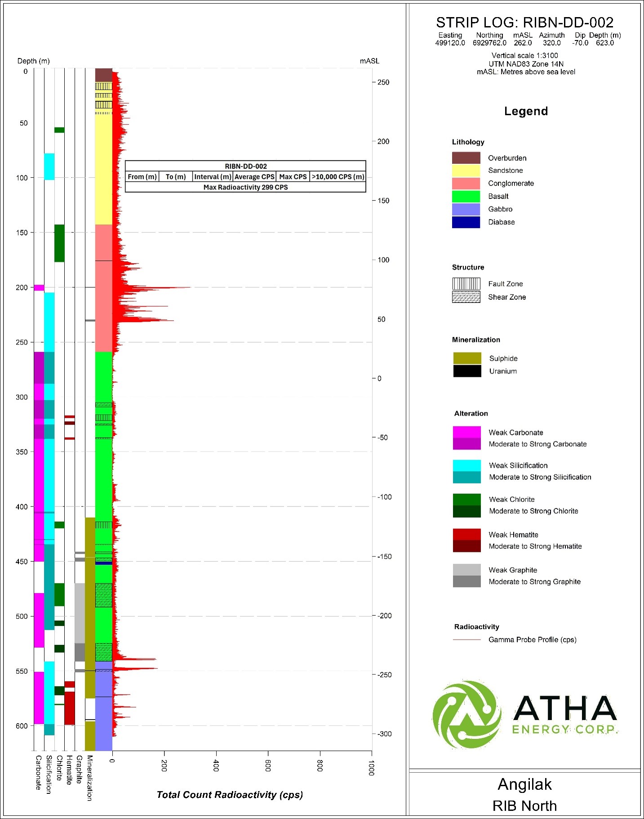
Task: Click the Weak Chlorite green swatch
Action: 467,500
